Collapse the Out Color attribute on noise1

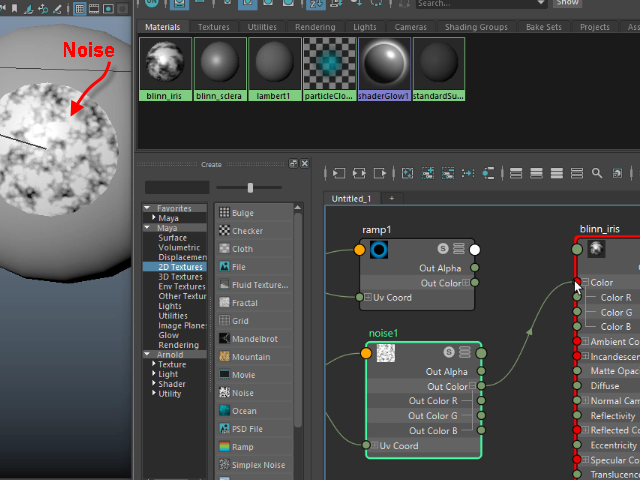481,387
